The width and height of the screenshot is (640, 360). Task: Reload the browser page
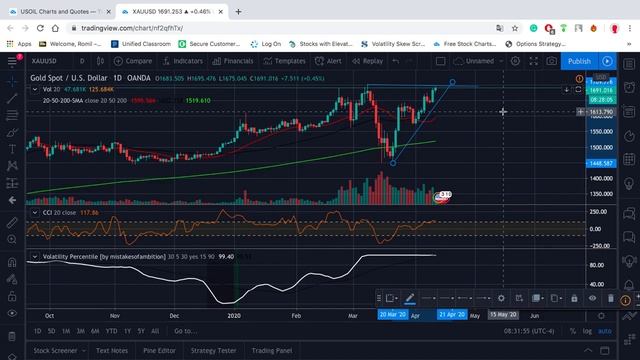coord(40,28)
